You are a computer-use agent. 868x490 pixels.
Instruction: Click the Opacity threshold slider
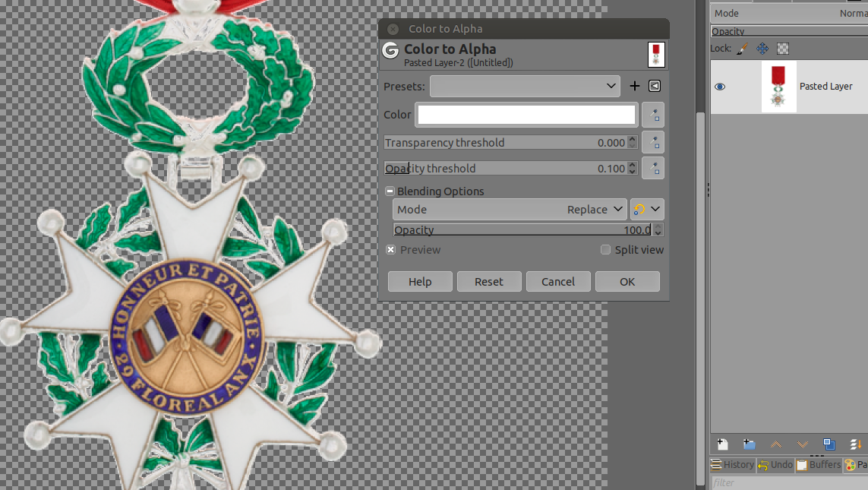[x=506, y=169]
